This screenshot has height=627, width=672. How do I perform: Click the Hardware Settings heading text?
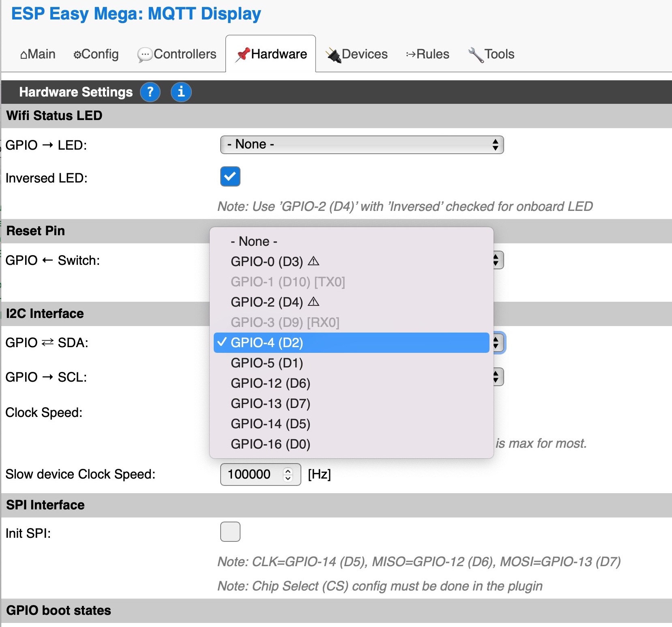pyautogui.click(x=76, y=92)
